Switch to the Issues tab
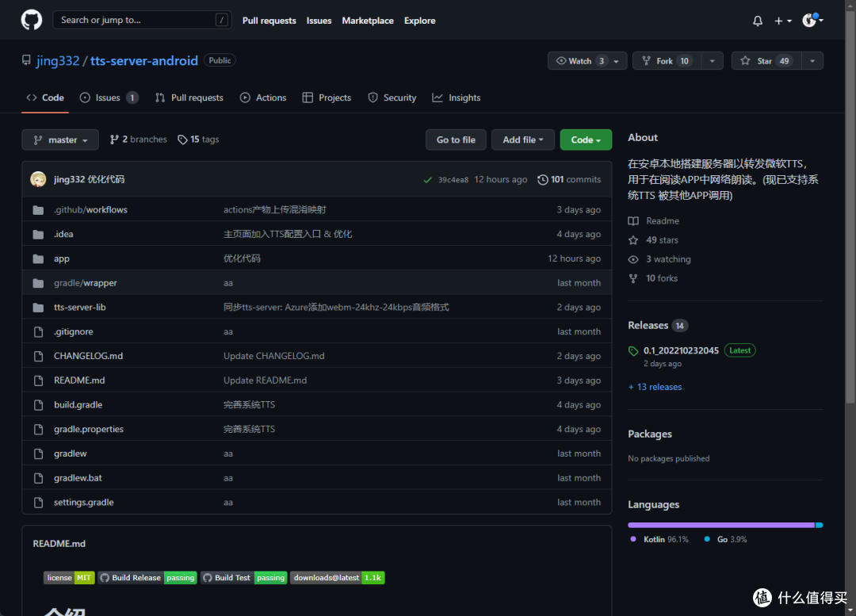Screen dimensions: 856x616 coord(109,98)
